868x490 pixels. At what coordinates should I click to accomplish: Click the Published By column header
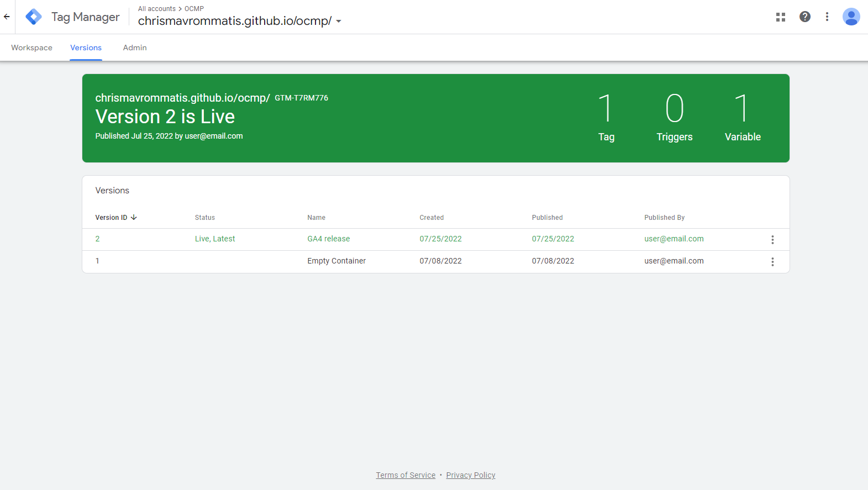[x=665, y=218]
